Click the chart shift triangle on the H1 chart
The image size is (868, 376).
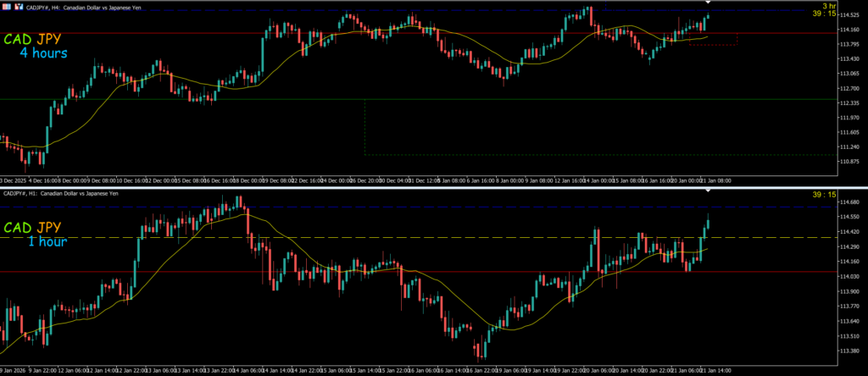pyautogui.click(x=708, y=191)
